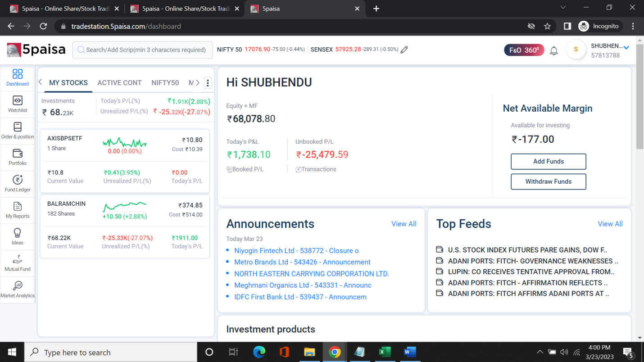Open the Fund Ledger icon
The height and width of the screenshot is (362, 644).
18,180
